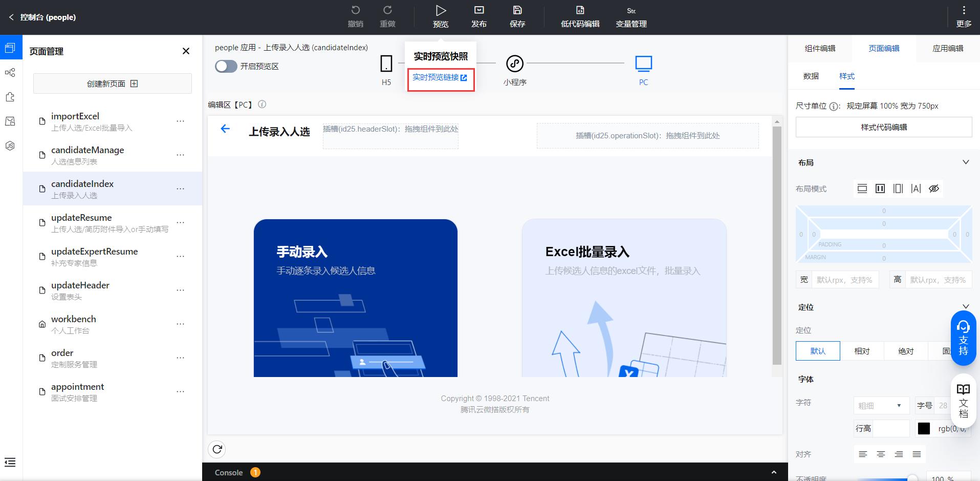Screen dimensions: 980x481
Task: Open variable management (变量管理)
Action: (631, 16)
